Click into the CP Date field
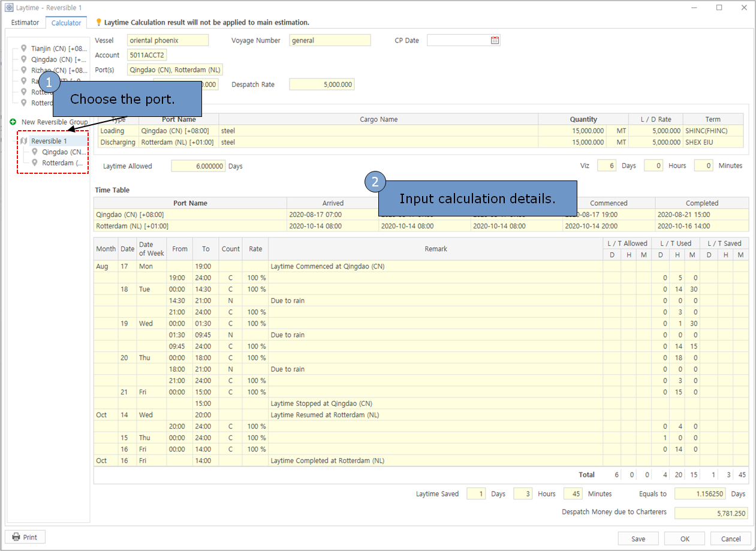 pos(459,40)
